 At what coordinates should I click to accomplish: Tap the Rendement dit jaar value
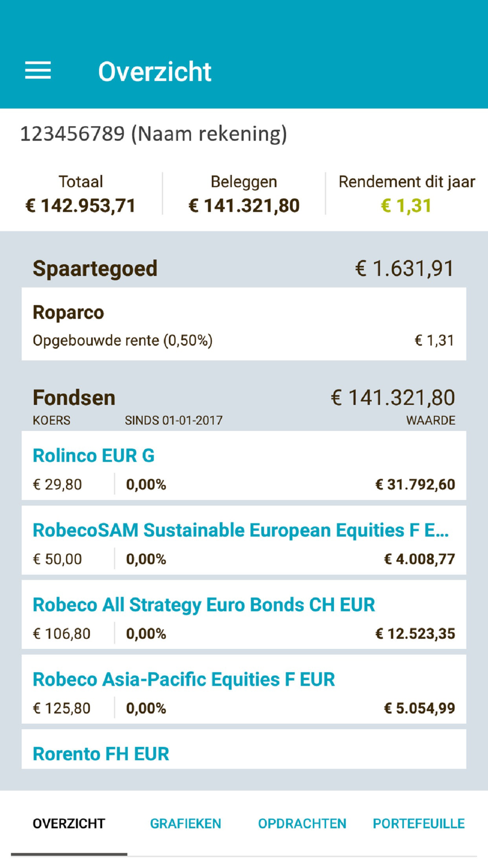tap(407, 206)
